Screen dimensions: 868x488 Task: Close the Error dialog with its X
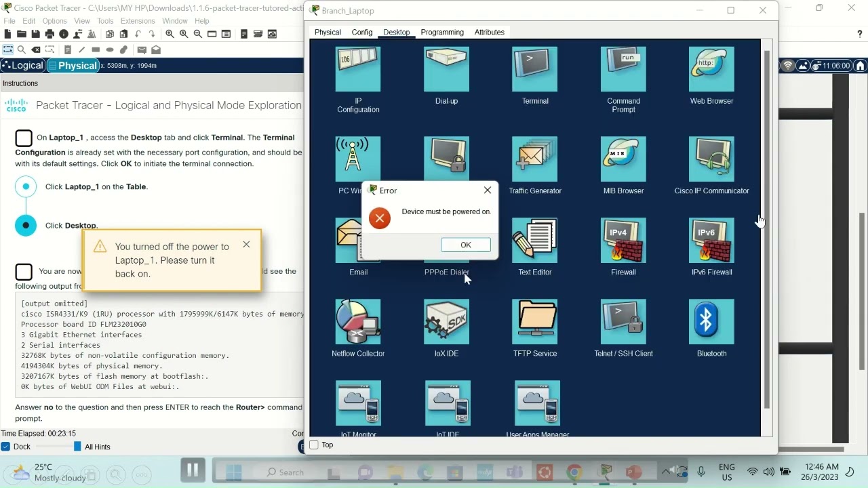(488, 190)
